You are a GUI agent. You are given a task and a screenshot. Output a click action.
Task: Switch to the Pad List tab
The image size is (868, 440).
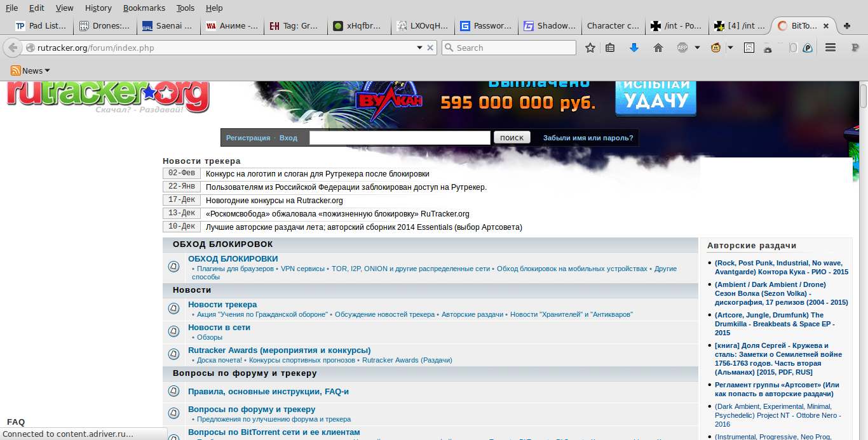tap(41, 26)
